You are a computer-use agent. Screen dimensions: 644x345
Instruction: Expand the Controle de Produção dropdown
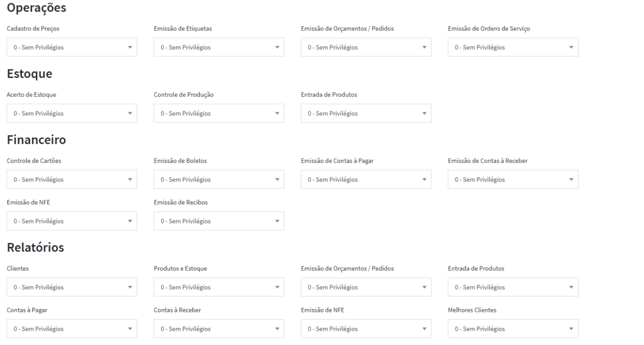[x=219, y=113]
